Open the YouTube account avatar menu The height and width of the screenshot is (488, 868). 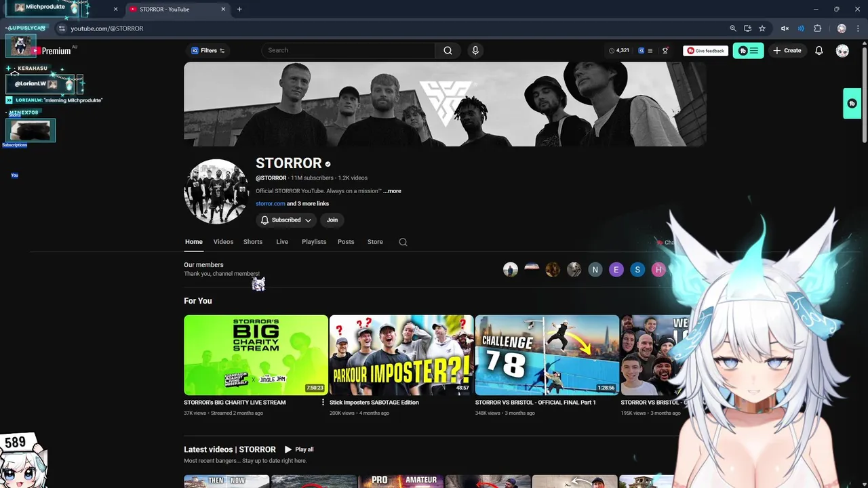(842, 51)
